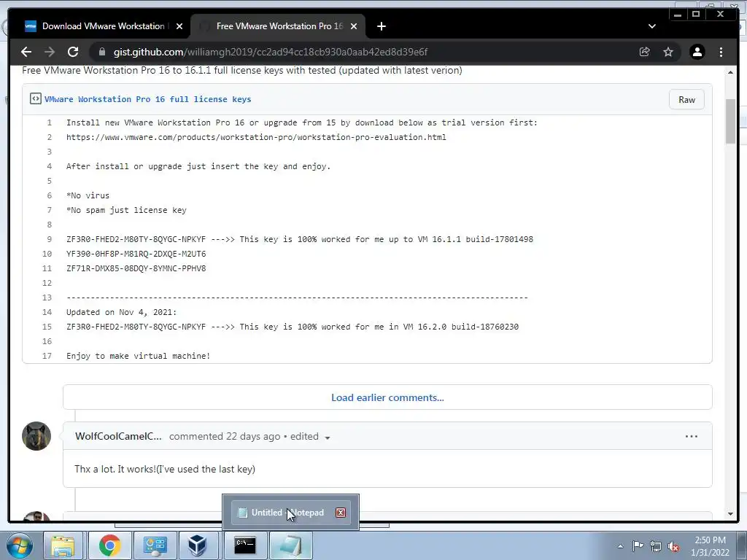This screenshot has width=747, height=560.
Task: Open WolfCoolCamelC... user profile link
Action: coord(118,436)
